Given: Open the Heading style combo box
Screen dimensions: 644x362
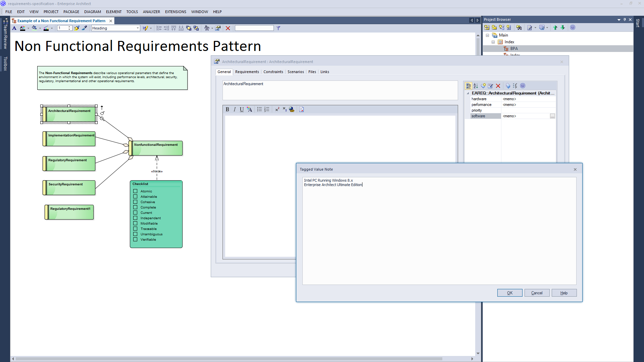Looking at the screenshot, I should point(115,28).
